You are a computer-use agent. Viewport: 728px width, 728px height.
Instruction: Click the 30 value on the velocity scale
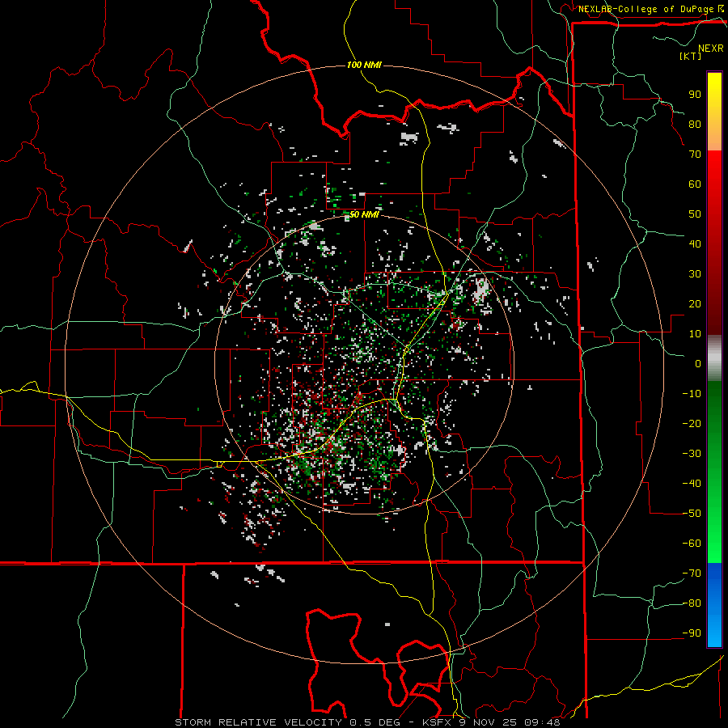(695, 274)
